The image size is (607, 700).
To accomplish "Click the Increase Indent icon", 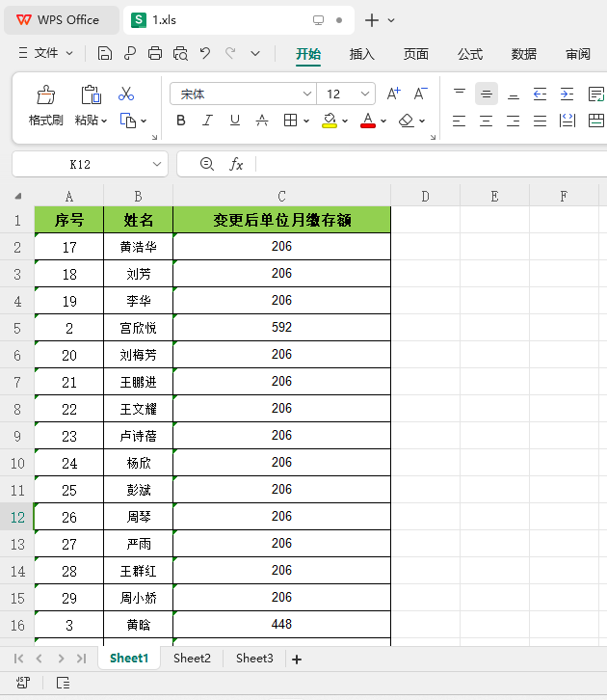I will coord(567,94).
